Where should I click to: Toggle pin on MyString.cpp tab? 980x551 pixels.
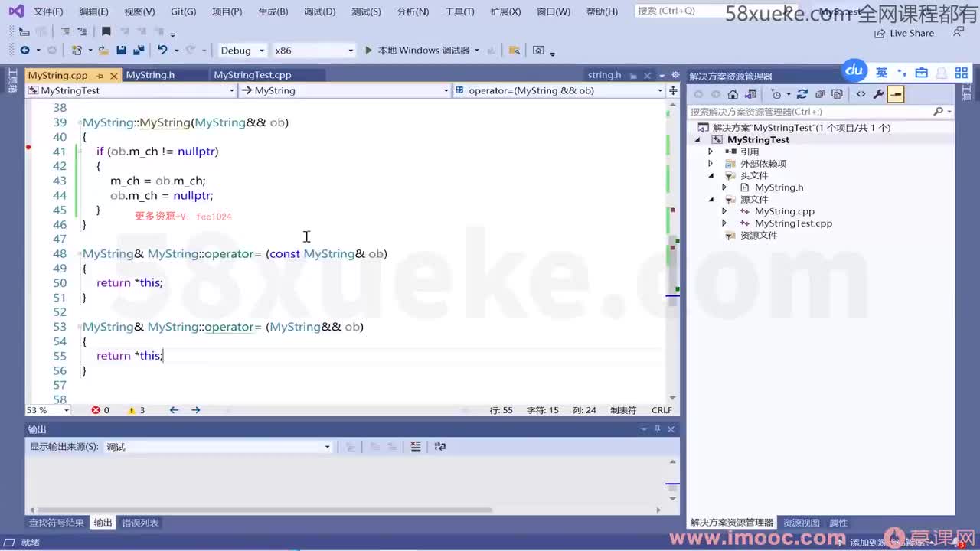pyautogui.click(x=100, y=75)
